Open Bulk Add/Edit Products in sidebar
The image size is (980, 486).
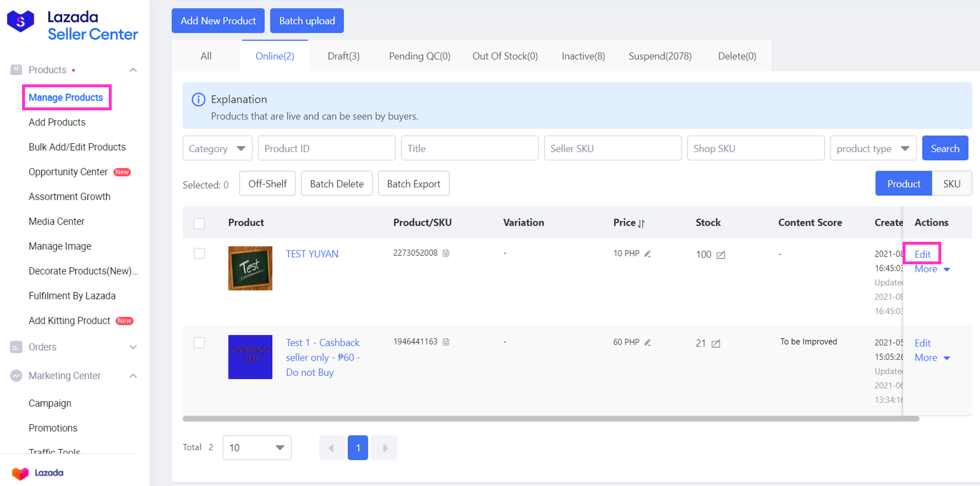[x=77, y=147]
